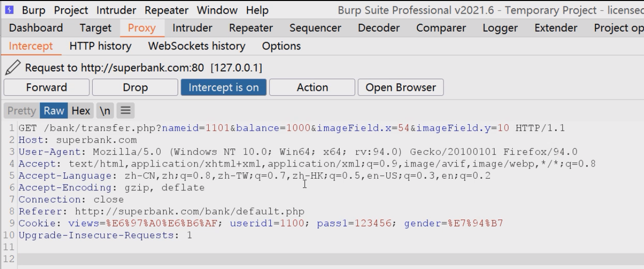Click the Connection: close header
The image size is (644, 269).
(71, 200)
